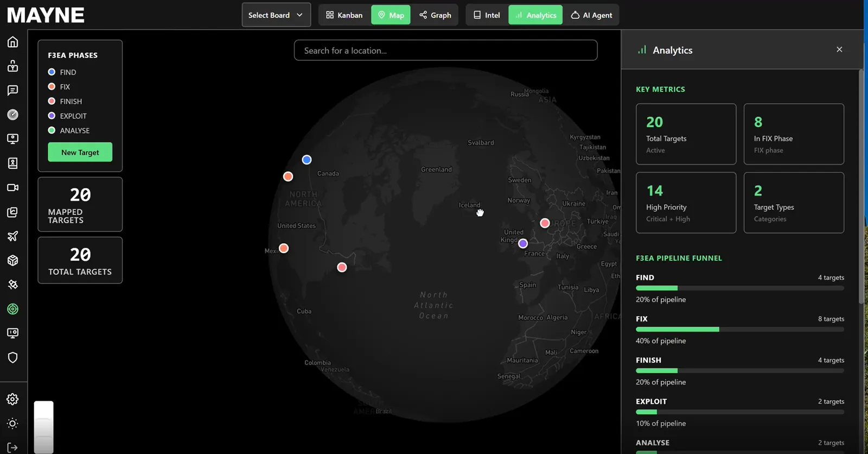Click the orange FIX marker left of Canada
The image size is (868, 454).
point(288,176)
